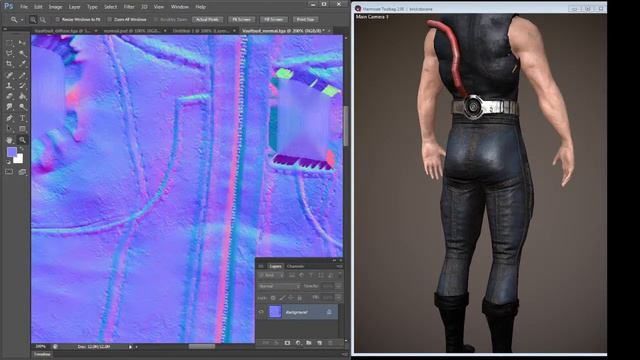The image size is (640, 360).
Task: Click Zoom Out option button
Action: tap(43, 19)
